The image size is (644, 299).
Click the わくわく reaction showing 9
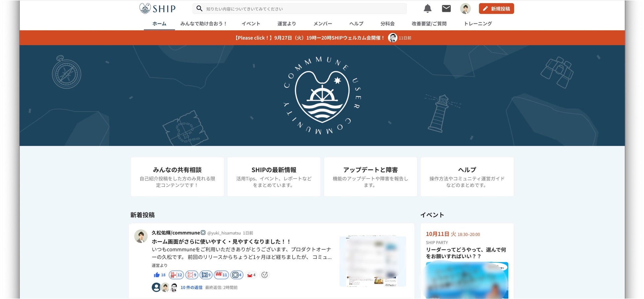tap(192, 275)
